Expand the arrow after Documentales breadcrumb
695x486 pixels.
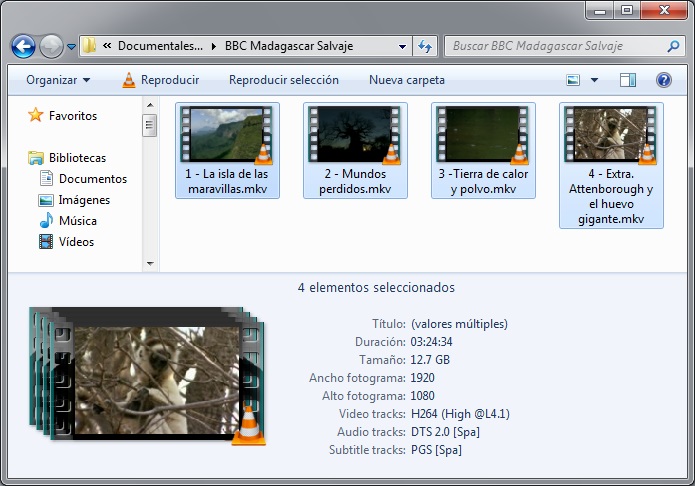click(x=214, y=46)
